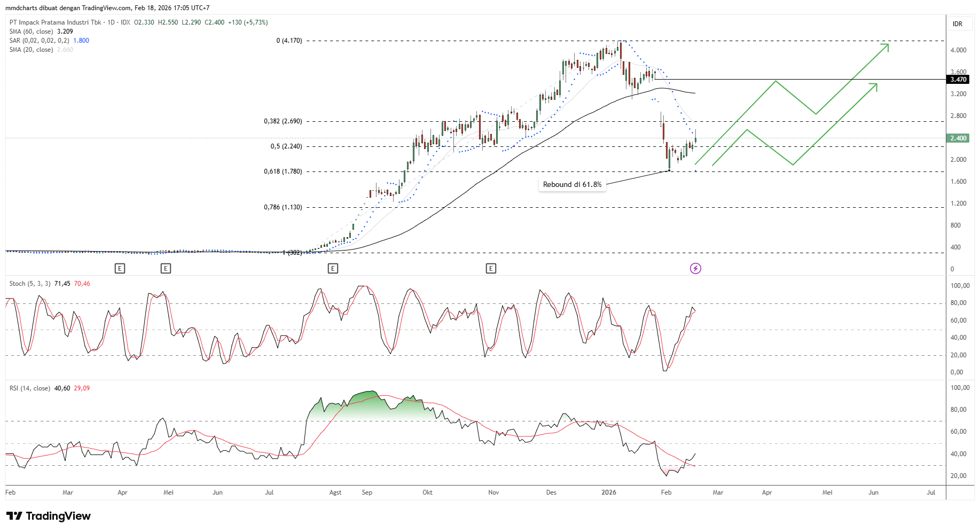Screen dimensions: 980x532
Task: Click 2.800 on the price axis
Action: [958, 116]
